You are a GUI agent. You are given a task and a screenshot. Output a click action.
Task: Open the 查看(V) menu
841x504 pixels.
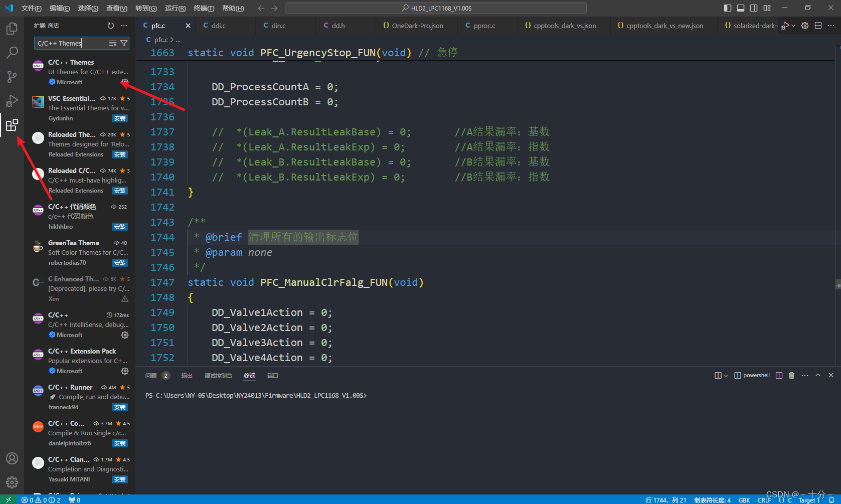coord(117,8)
